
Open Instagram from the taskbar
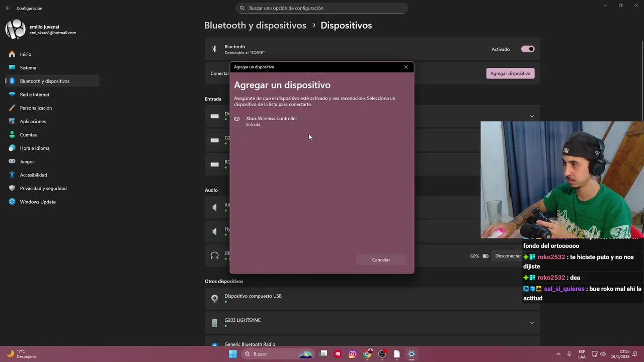click(353, 354)
